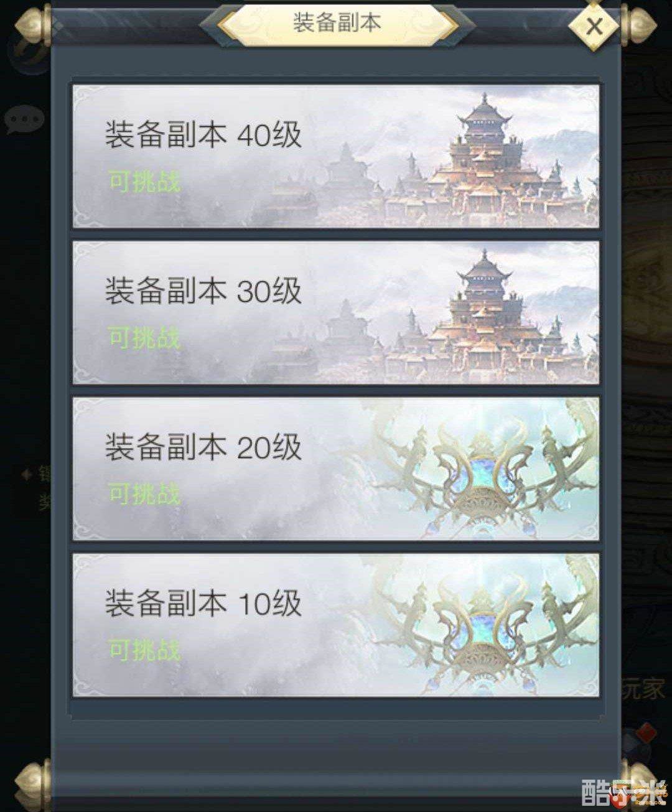Close the 装备副本 panel with the X
This screenshot has height=812, width=672.
tap(594, 27)
